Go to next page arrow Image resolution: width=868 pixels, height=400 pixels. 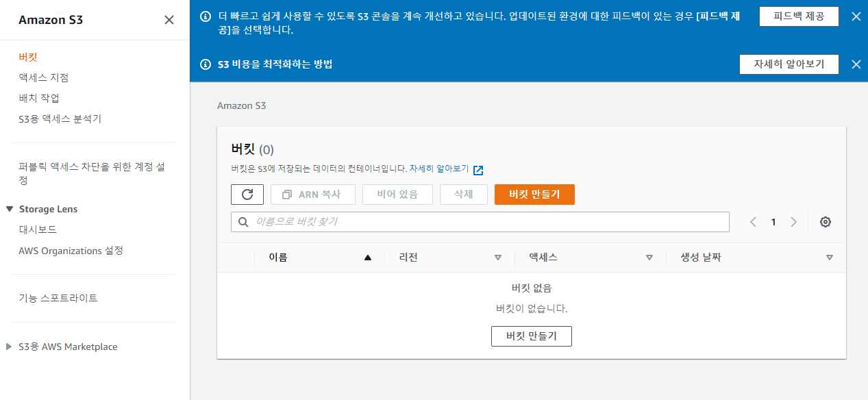coord(794,222)
